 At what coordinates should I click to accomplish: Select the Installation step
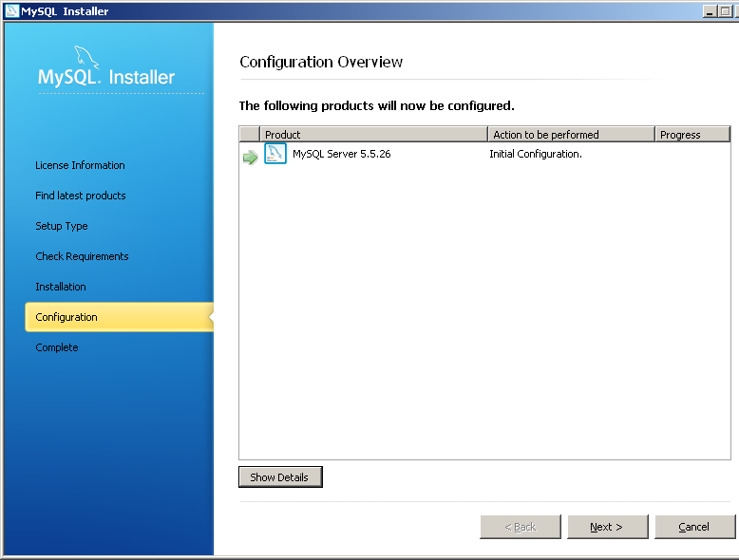pos(61,287)
